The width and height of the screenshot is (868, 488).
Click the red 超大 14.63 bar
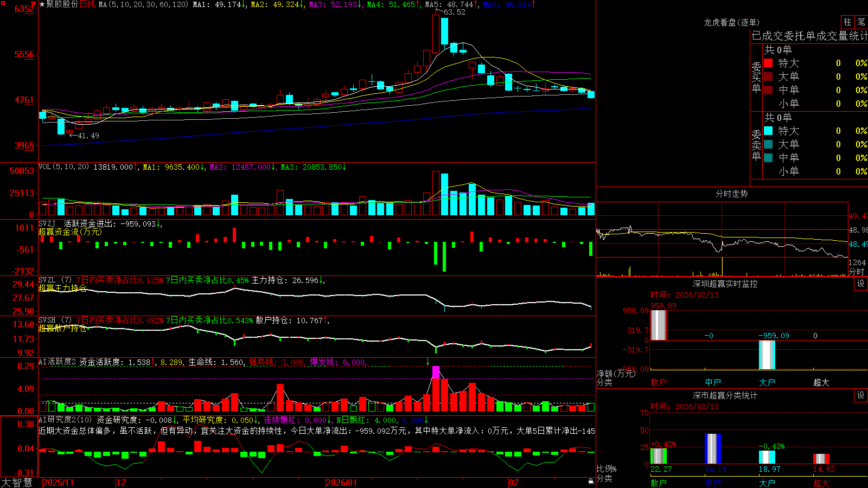821,459
